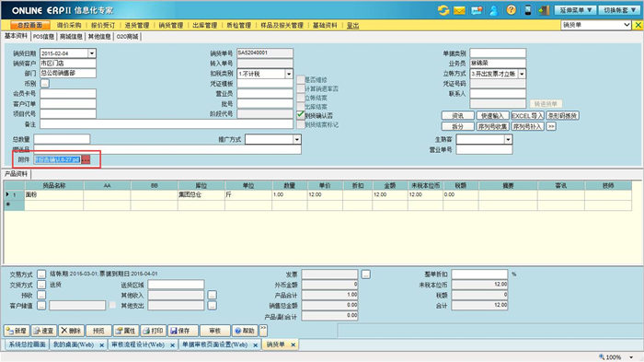The height and width of the screenshot is (362, 644).
Task: Click ellipsis button next to 交货方式
Action: click(x=41, y=285)
